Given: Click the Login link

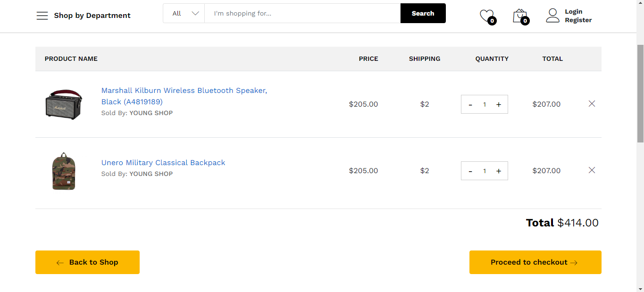Looking at the screenshot, I should 573,11.
